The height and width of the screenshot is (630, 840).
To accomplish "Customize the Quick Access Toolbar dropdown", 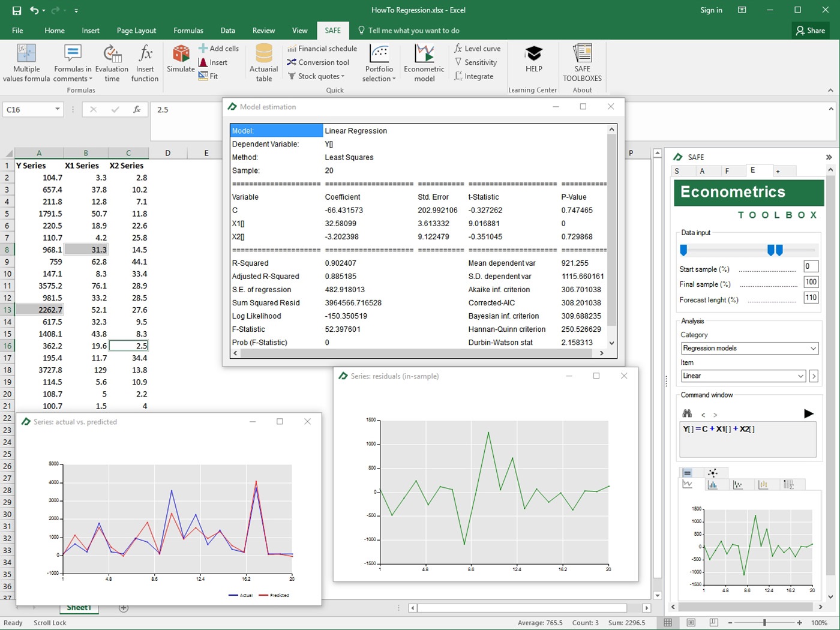I will (76, 10).
